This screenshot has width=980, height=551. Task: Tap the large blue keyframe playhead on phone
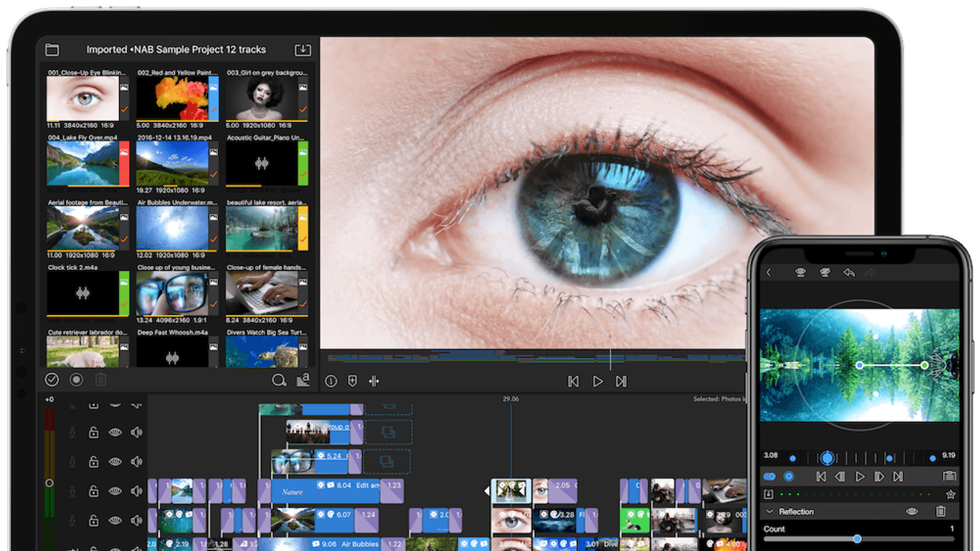click(x=827, y=457)
